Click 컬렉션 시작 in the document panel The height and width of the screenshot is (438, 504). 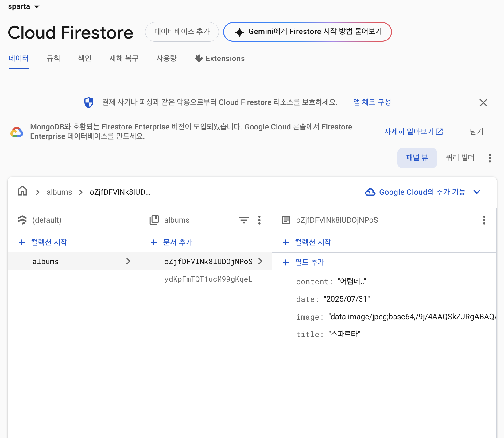(x=307, y=242)
